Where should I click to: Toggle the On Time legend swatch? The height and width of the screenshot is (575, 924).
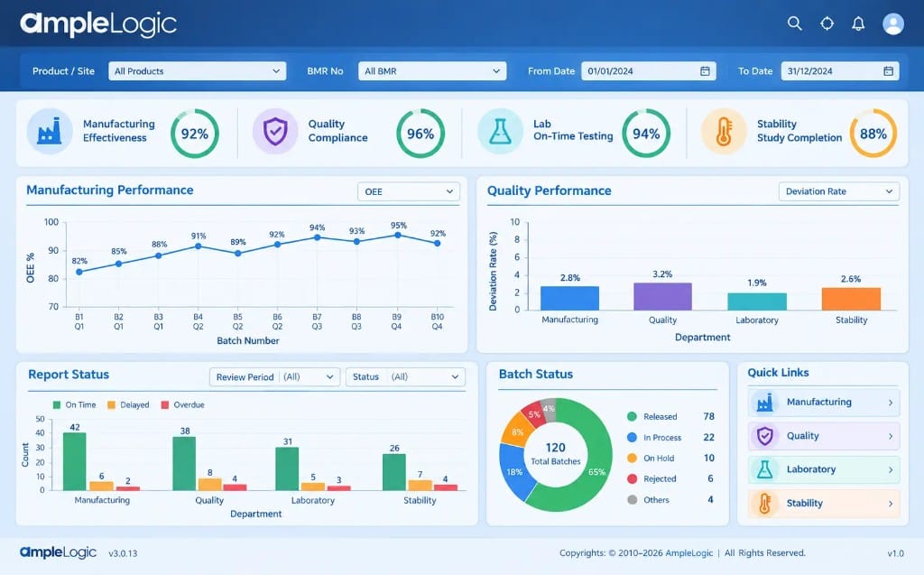pyautogui.click(x=57, y=405)
